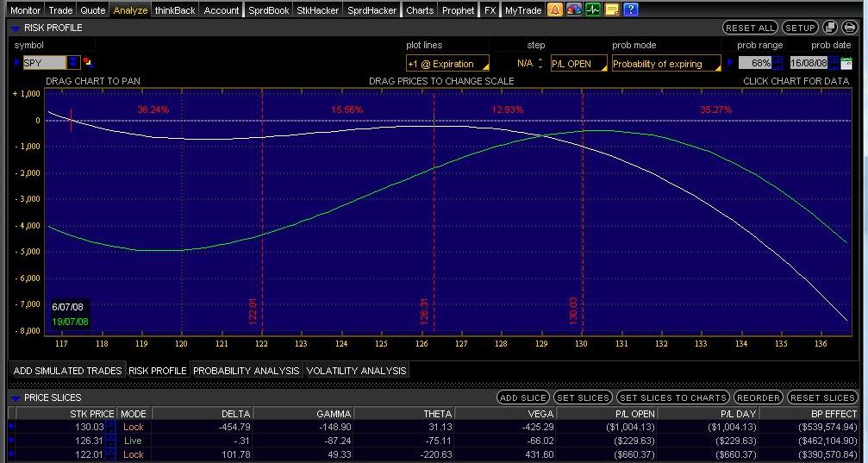
Task: Open the 'Probability of expiring' prob mode dropdown
Action: (x=666, y=63)
